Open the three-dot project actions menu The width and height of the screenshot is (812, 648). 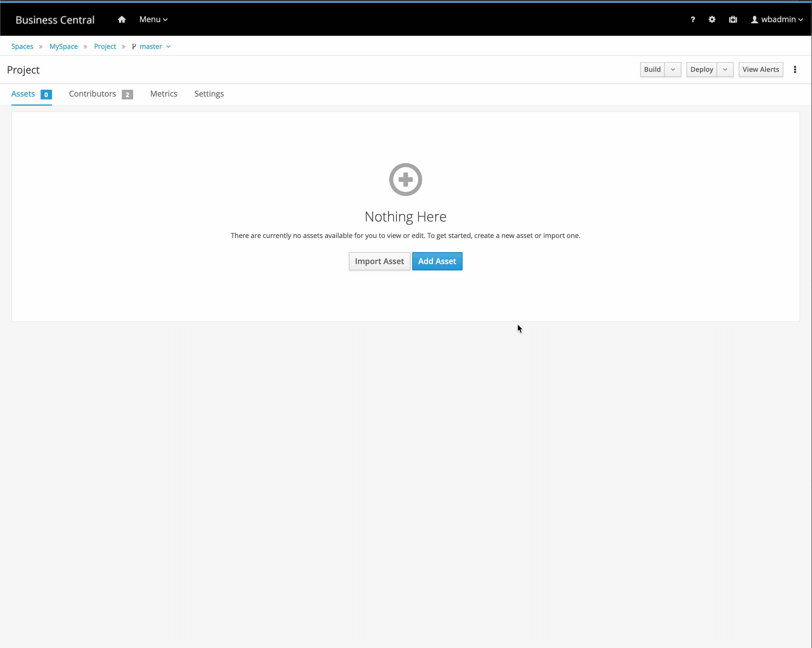[x=795, y=70]
